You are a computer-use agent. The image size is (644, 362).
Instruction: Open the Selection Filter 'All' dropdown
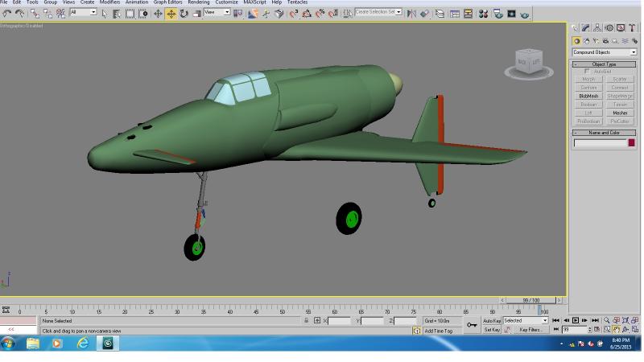[84, 12]
